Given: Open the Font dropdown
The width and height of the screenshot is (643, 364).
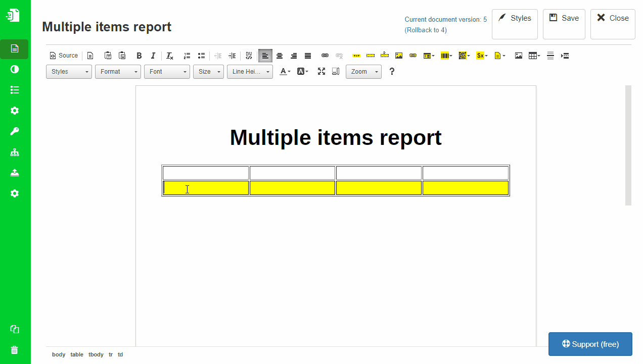Looking at the screenshot, I should pos(167,72).
